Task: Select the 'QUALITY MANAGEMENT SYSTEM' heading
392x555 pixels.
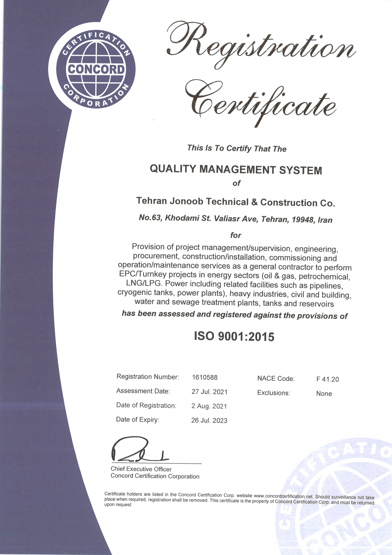Action: [236, 170]
